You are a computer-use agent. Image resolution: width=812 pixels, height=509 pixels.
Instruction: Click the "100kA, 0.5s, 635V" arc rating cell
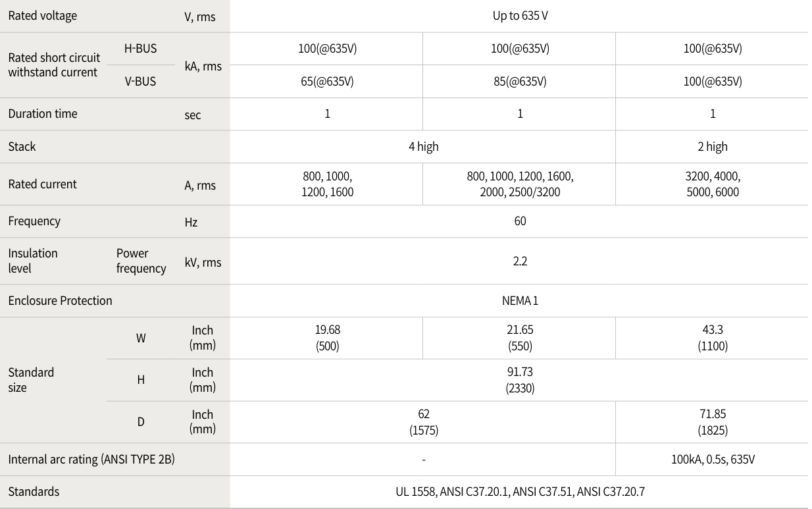713,460
